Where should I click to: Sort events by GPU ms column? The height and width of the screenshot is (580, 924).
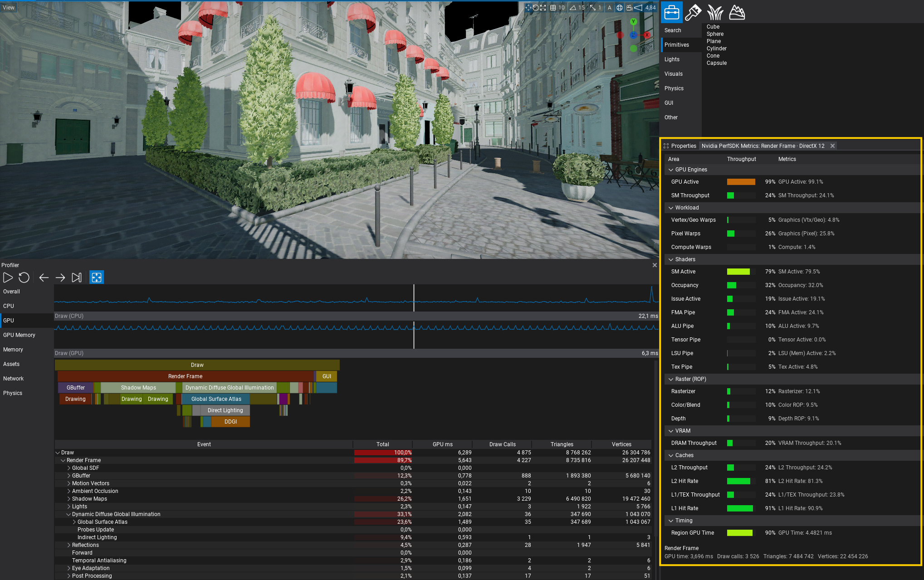[442, 444]
